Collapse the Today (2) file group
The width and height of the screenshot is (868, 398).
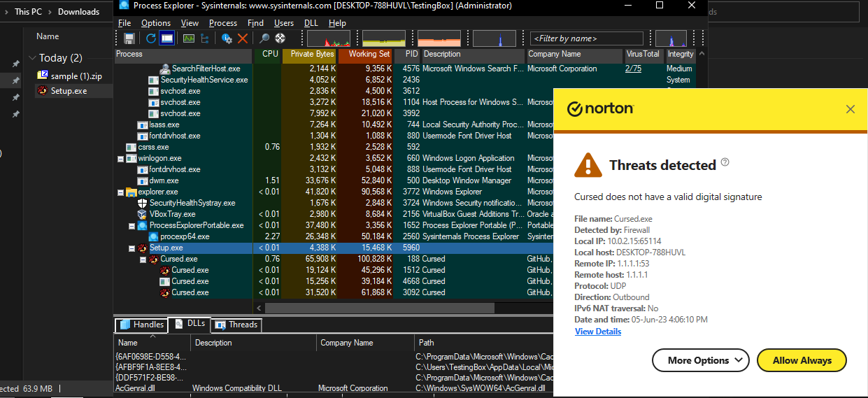(31, 58)
